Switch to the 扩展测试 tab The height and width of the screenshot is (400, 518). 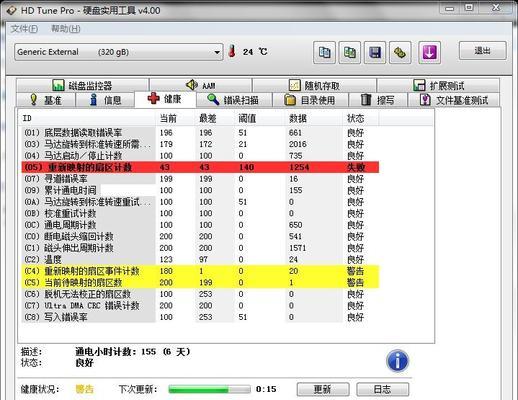tap(438, 85)
